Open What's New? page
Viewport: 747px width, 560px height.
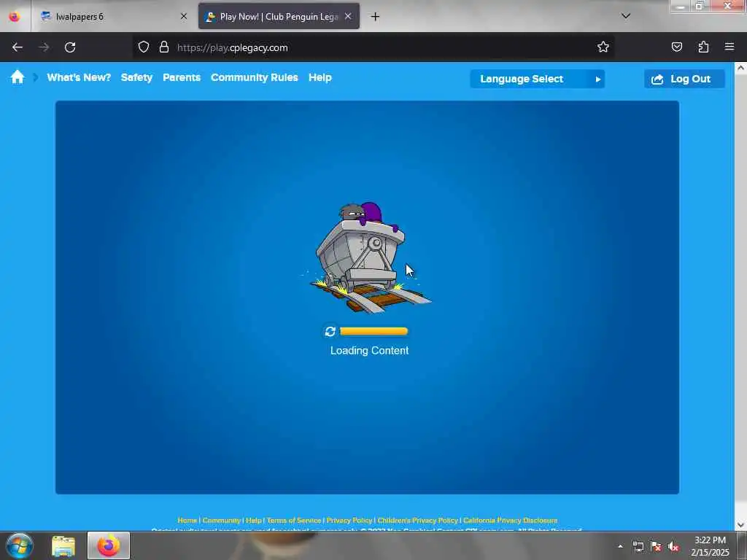point(79,77)
